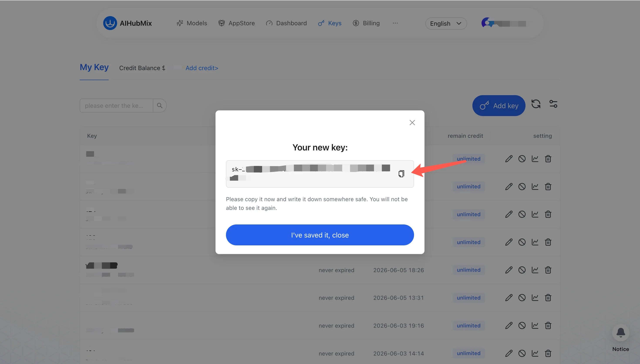Viewport: 640px width, 364px height.
Task: Open the Billing navigation item
Action: coord(366,23)
